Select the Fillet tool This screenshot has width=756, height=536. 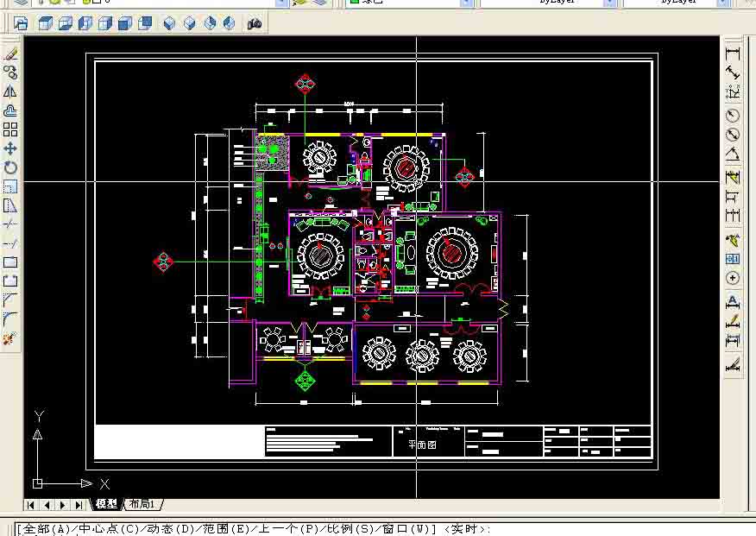click(x=10, y=319)
